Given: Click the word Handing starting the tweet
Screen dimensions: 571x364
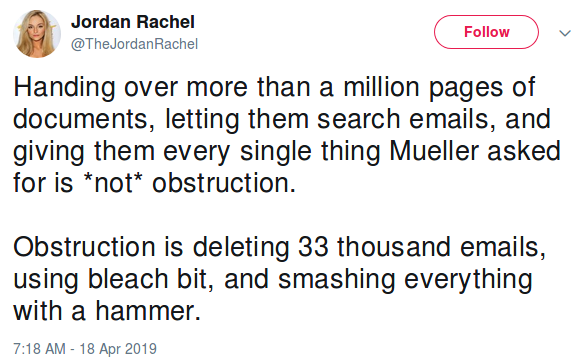Looking at the screenshot, I should (x=64, y=89).
